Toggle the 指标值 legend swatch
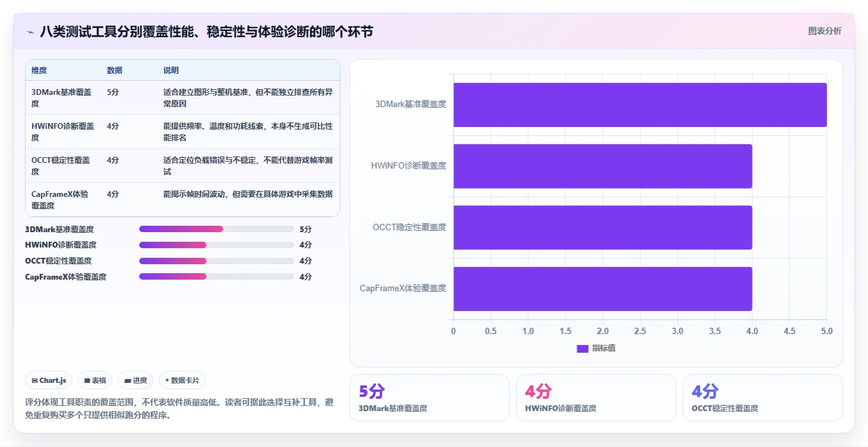 582,348
